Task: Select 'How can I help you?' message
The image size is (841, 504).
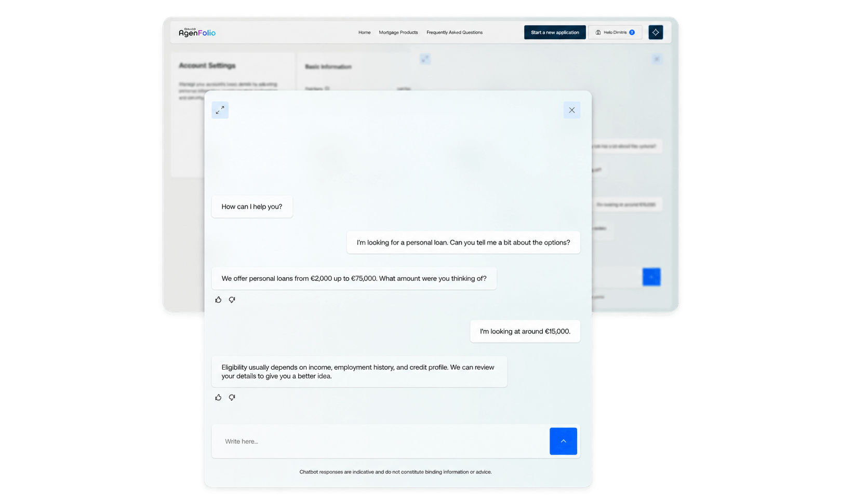Action: tap(252, 207)
